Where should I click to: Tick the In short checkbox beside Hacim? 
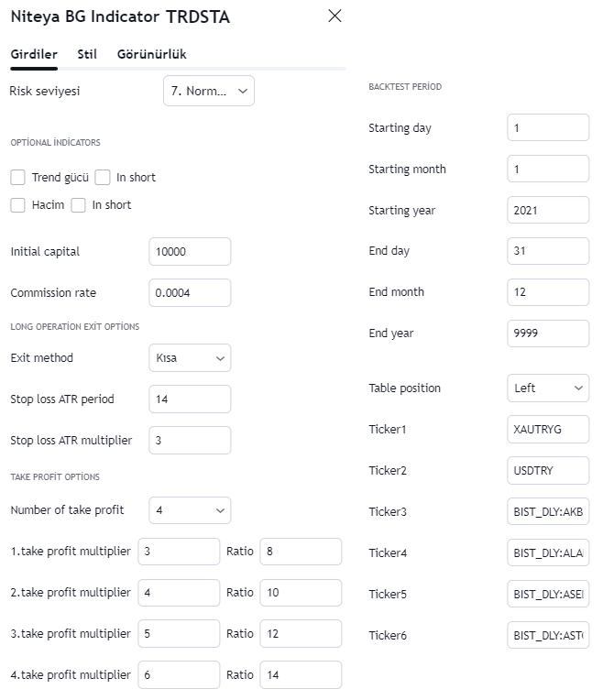pos(79,205)
